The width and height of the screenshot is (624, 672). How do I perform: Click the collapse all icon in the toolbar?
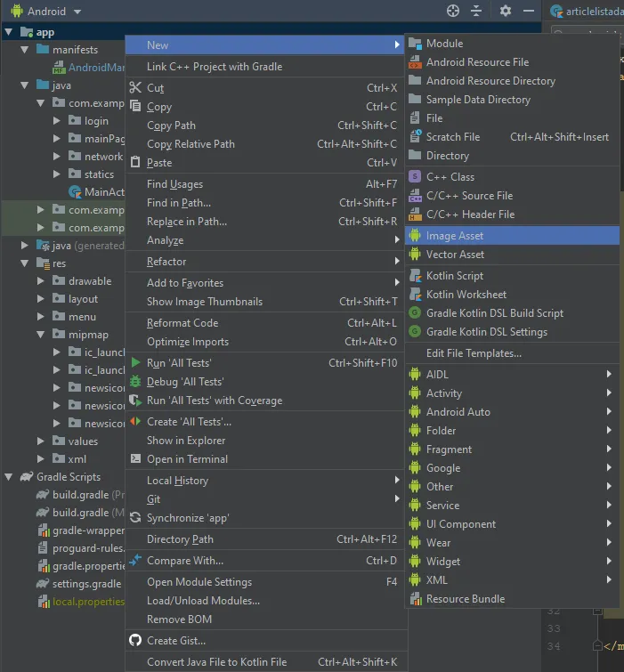[476, 11]
